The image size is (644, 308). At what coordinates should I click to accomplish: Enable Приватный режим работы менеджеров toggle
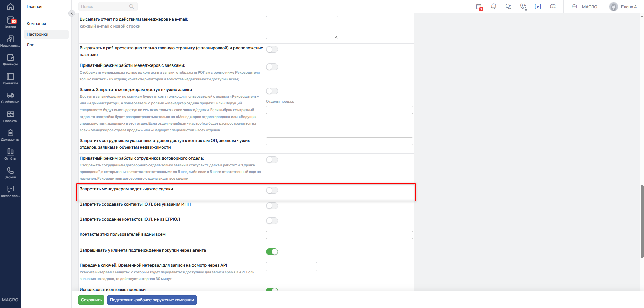272,67
